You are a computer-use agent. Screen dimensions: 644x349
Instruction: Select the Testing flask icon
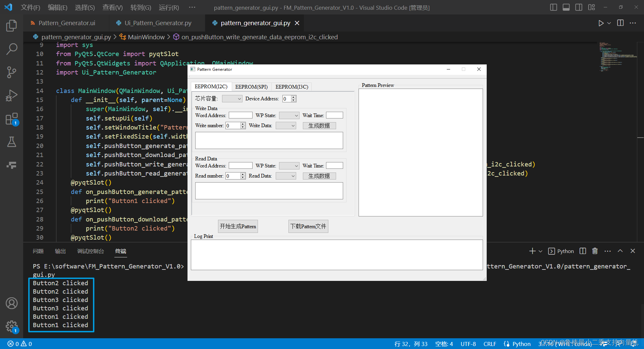(12, 142)
